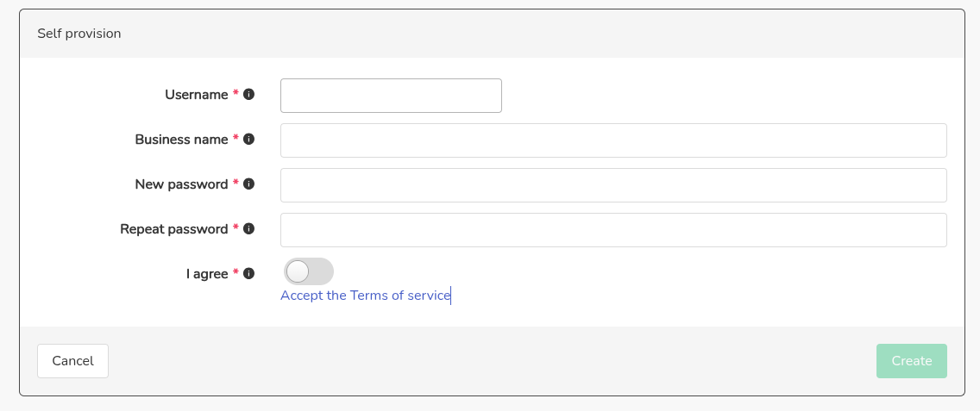980x411 pixels.
Task: Open the Accept the Terms of service link
Action: (365, 296)
